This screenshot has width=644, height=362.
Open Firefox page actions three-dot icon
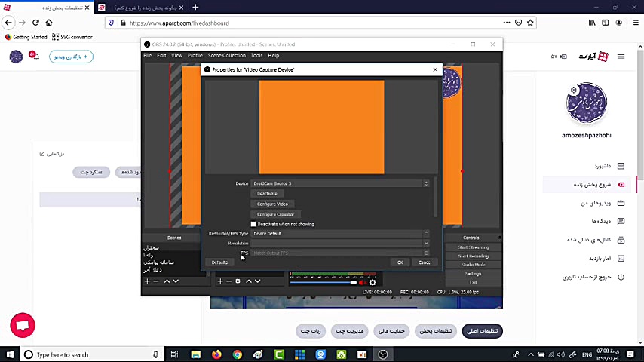[x=507, y=23]
